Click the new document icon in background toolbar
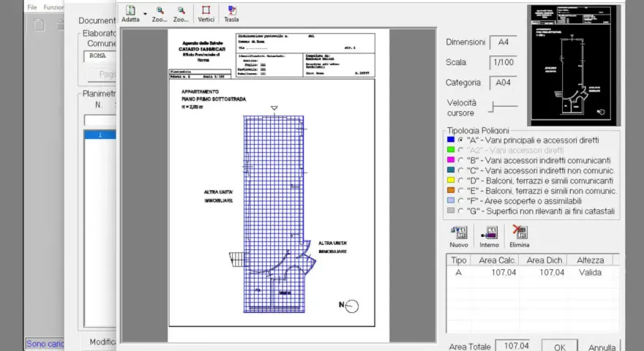The height and width of the screenshot is (351, 644). coord(39,25)
